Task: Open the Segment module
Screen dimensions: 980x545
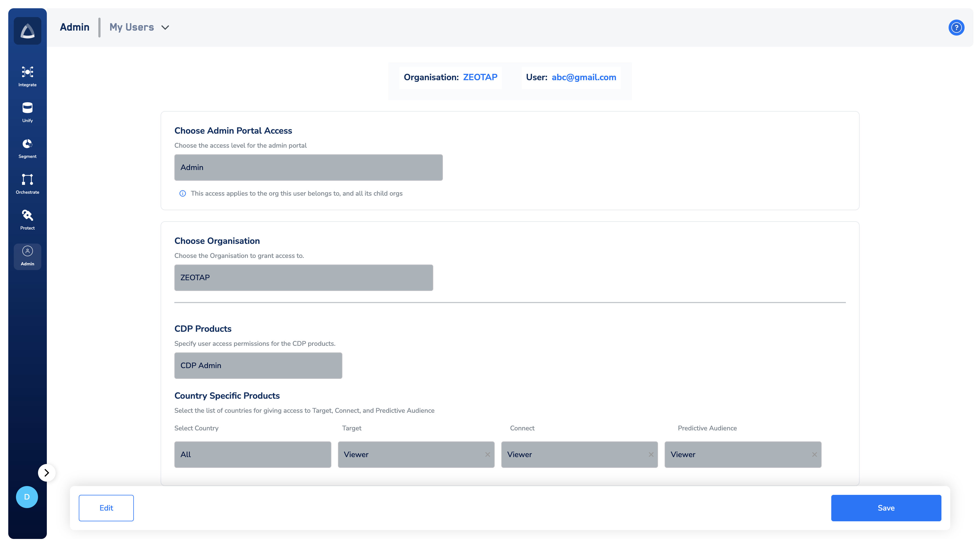Action: coord(27,148)
